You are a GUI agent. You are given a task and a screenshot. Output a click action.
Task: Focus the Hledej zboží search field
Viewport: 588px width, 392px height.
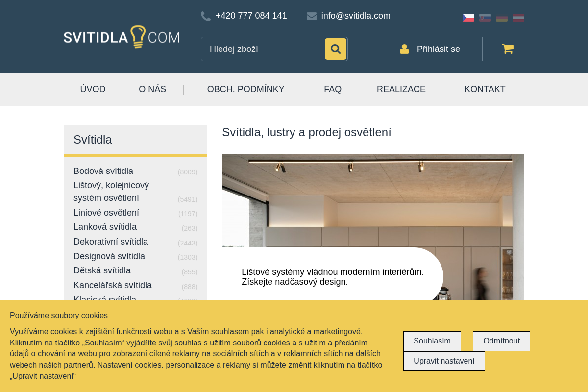point(263,49)
